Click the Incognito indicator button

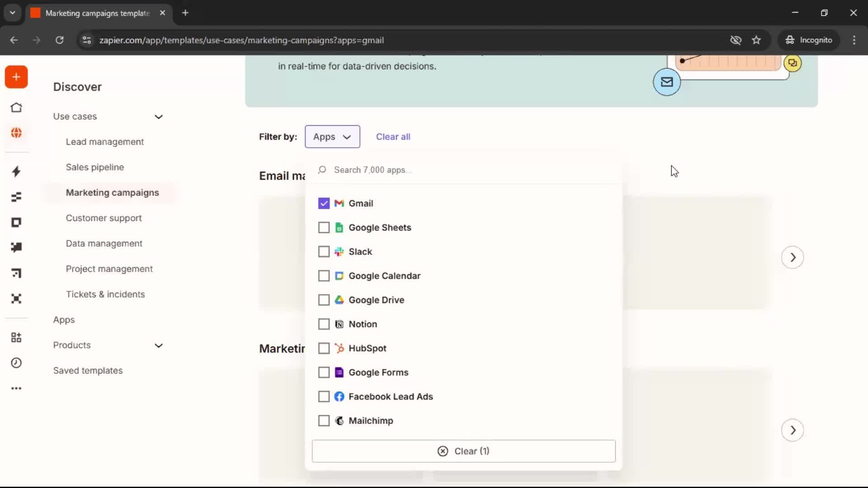coord(809,40)
